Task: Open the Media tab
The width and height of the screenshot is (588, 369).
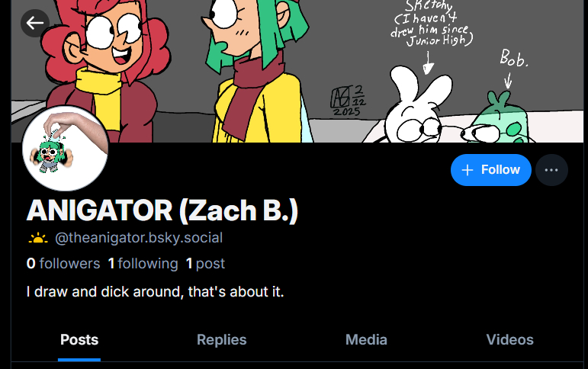Action: pos(366,340)
